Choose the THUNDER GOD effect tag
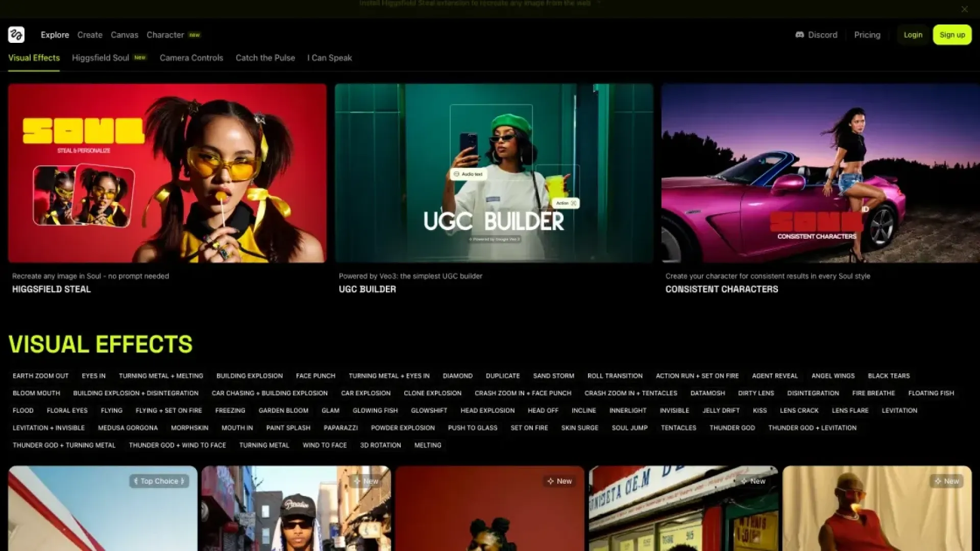Image resolution: width=980 pixels, height=551 pixels. pyautogui.click(x=732, y=428)
